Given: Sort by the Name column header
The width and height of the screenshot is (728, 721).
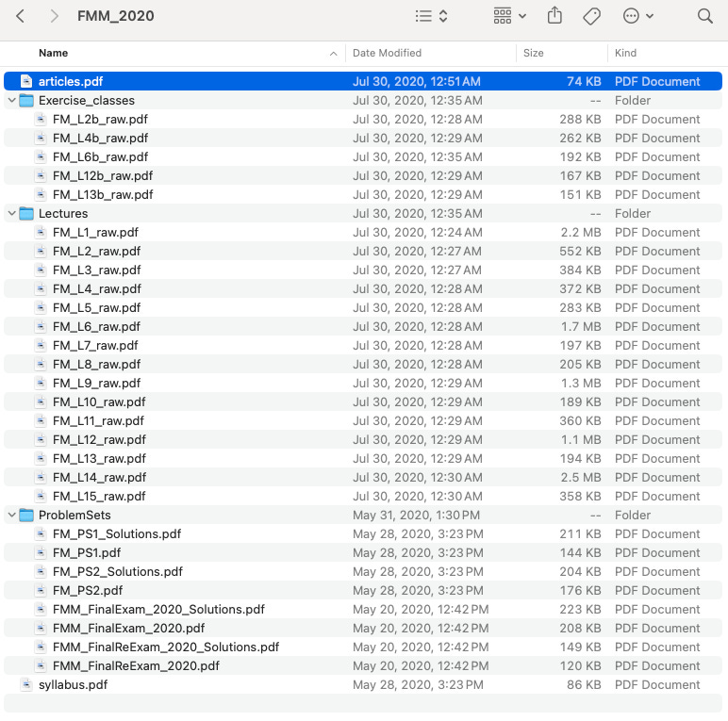Looking at the screenshot, I should (x=53, y=53).
